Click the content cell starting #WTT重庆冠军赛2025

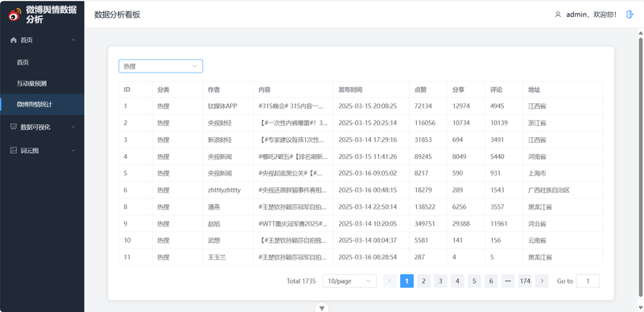coord(293,223)
